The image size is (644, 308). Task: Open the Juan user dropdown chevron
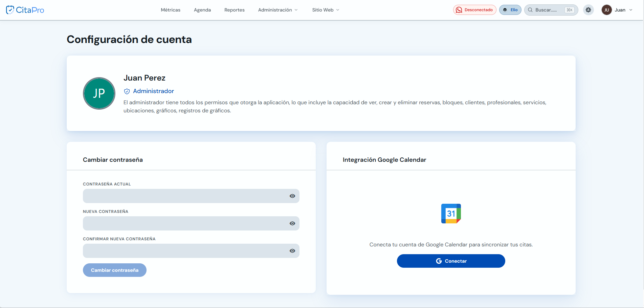[631, 10]
